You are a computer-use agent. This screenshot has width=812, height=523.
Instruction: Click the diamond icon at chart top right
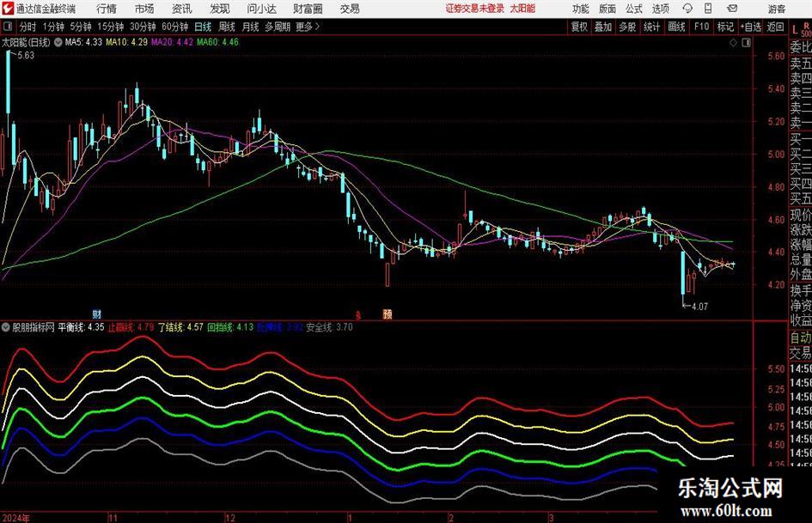click(x=733, y=43)
